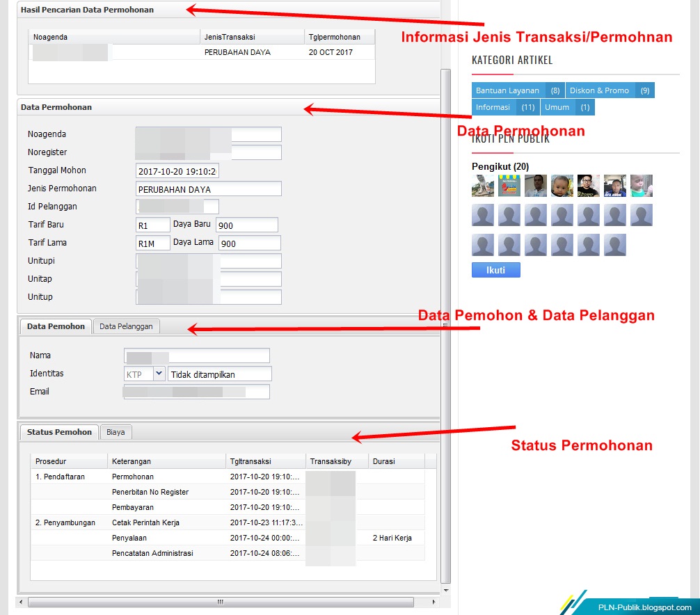Open the Biaya tab
This screenshot has width=700, height=615.
[116, 432]
